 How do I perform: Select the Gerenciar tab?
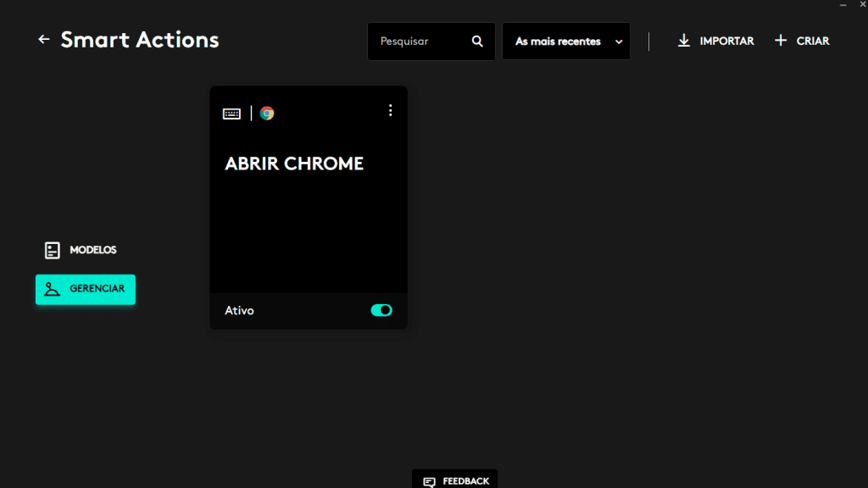[86, 289]
